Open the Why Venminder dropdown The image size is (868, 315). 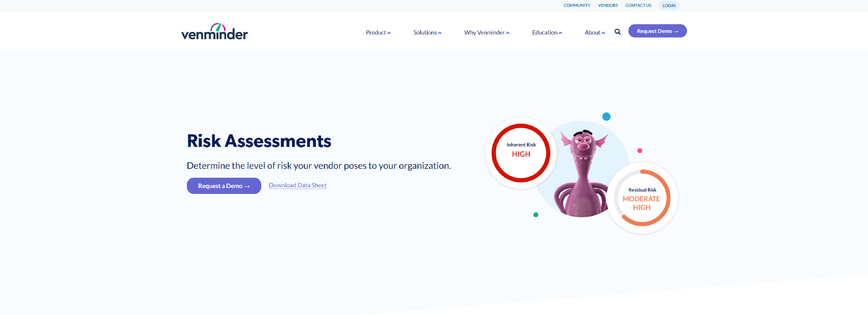486,32
